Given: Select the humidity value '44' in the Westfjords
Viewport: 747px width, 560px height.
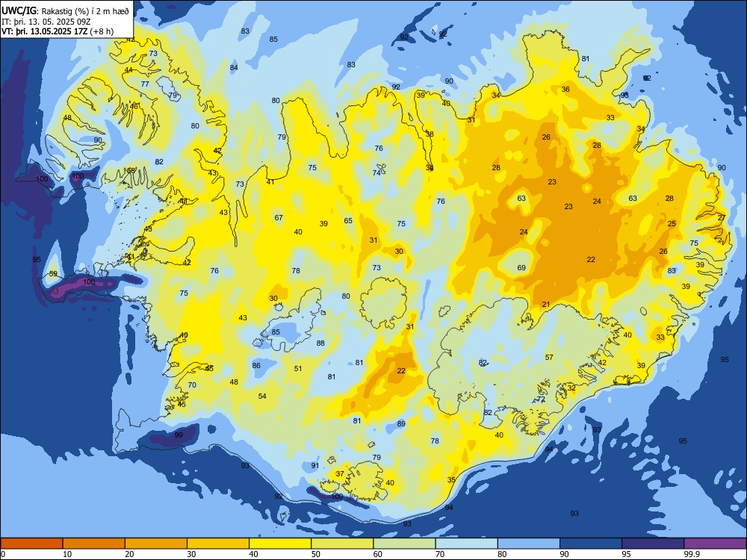Looking at the screenshot, I should pos(128,70).
